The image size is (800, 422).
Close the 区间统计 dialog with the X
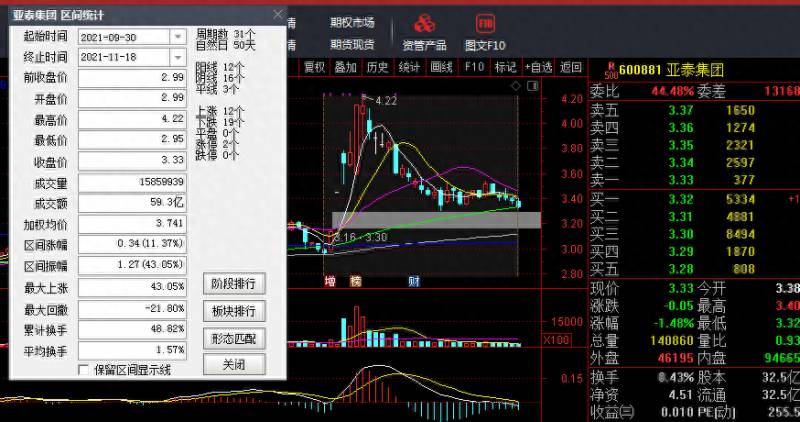click(x=278, y=14)
